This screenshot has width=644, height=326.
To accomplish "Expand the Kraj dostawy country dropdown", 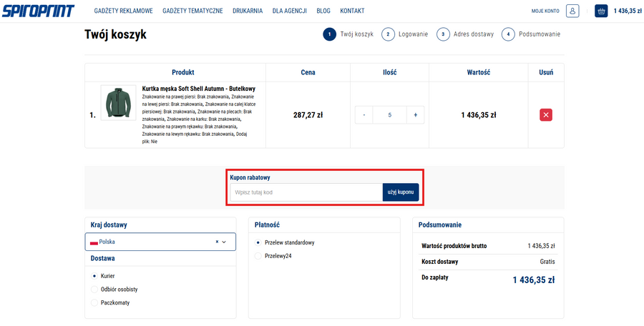I will click(x=225, y=242).
